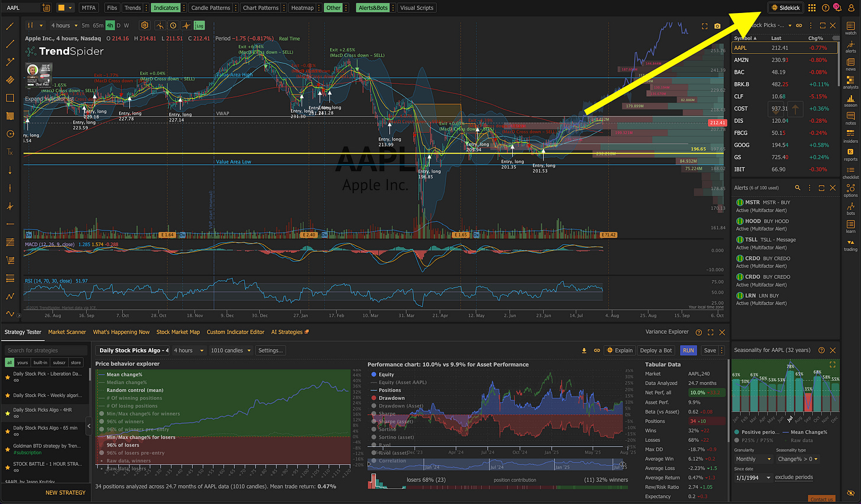Screen dimensions: 861x504
Task: Click the Explain button
Action: [619, 350]
